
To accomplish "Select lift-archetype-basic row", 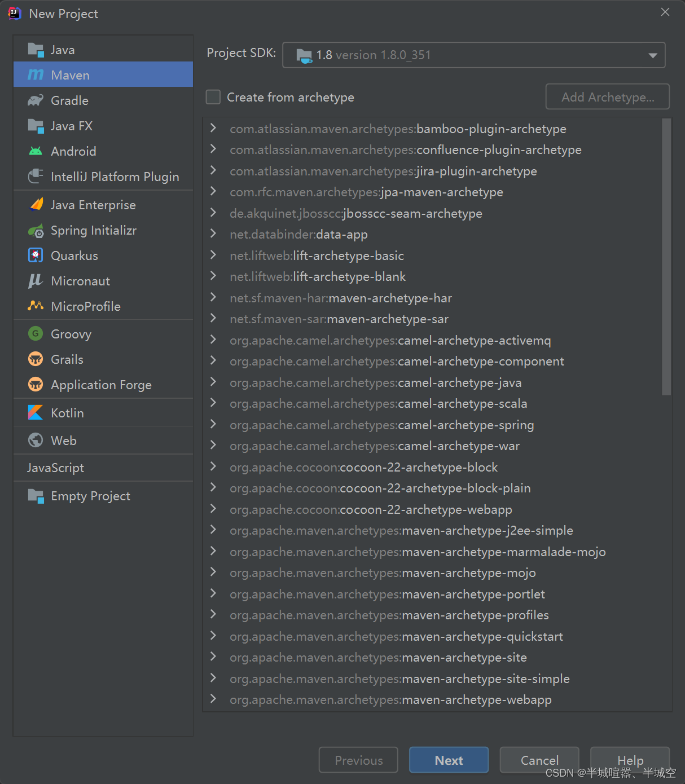I will click(432, 256).
